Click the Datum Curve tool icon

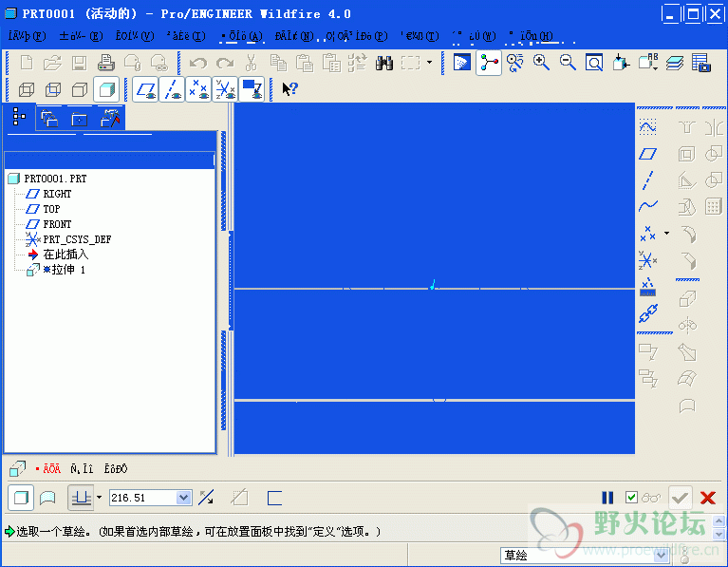647,205
